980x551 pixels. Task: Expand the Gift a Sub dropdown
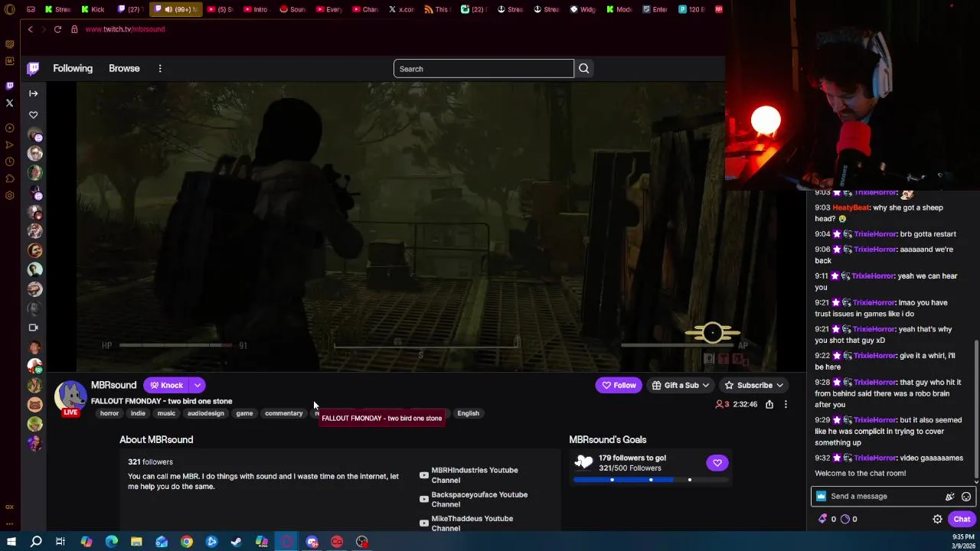(x=681, y=385)
